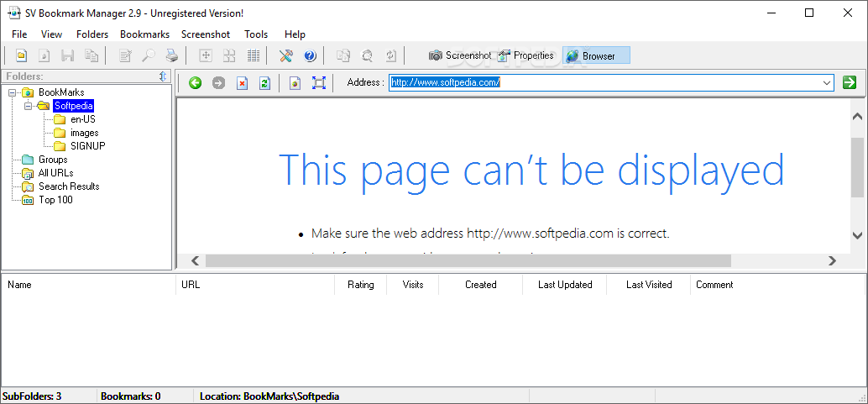The width and height of the screenshot is (868, 404).
Task: Open options via the hammer and wrench icon
Action: point(286,55)
